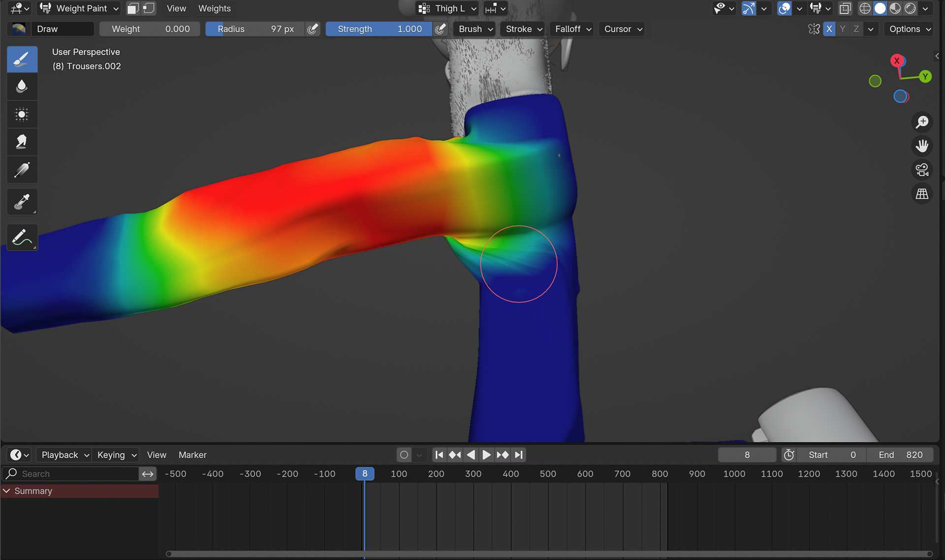The image size is (945, 560).
Task: Select the Sample Weight eyedropper tool
Action: click(x=22, y=202)
